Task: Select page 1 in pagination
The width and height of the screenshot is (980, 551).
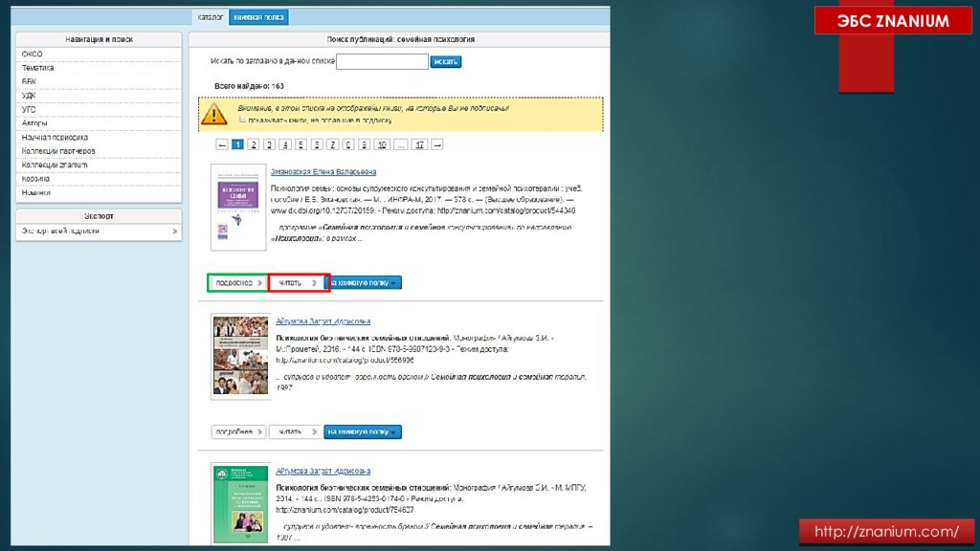Action: 237,145
